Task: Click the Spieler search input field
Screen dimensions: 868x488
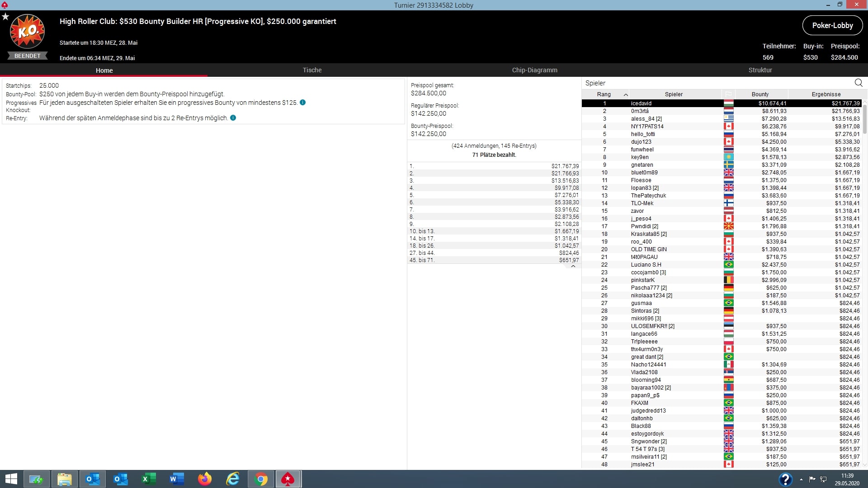Action: (714, 83)
